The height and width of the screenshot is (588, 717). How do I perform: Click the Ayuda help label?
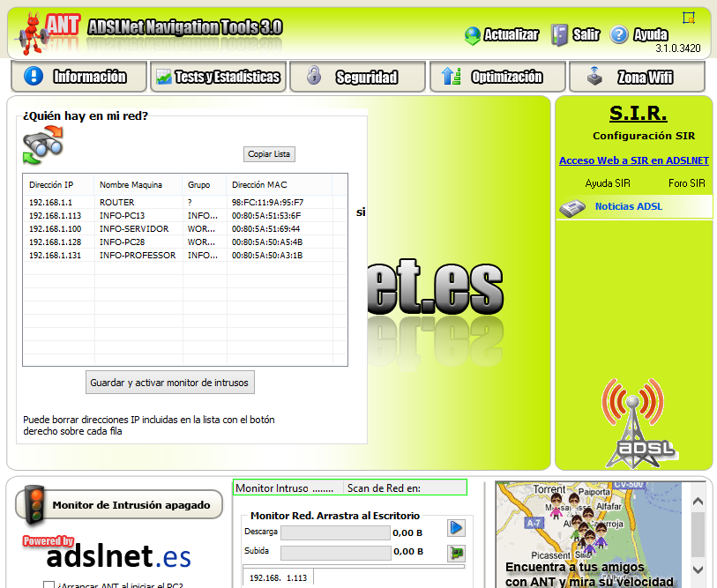pos(650,34)
